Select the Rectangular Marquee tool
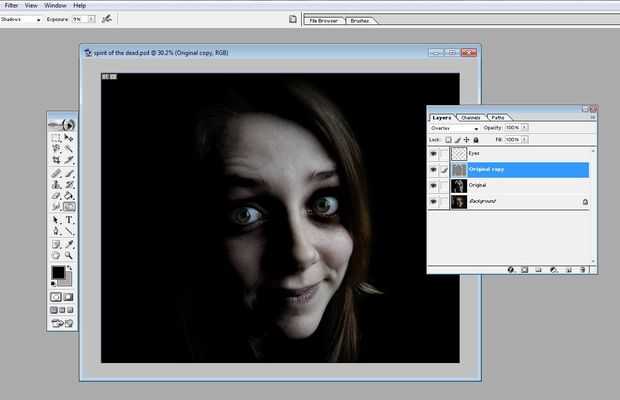 point(56,138)
